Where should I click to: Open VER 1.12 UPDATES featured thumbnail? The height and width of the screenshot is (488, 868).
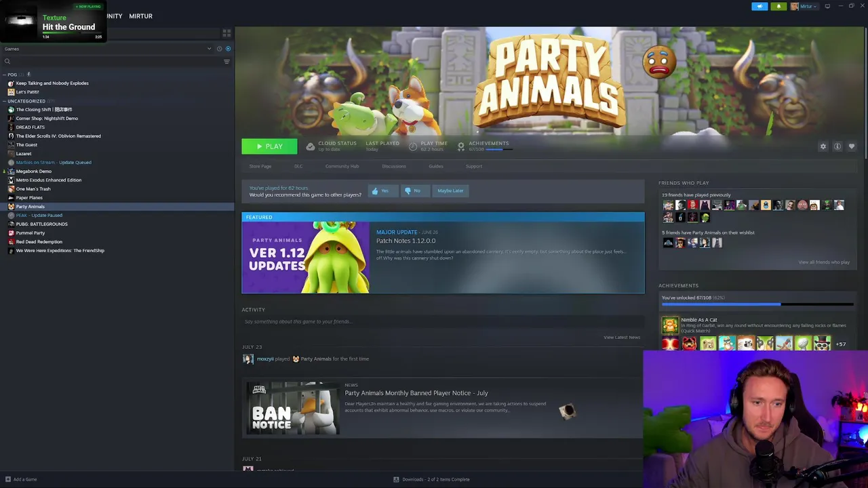tap(306, 258)
